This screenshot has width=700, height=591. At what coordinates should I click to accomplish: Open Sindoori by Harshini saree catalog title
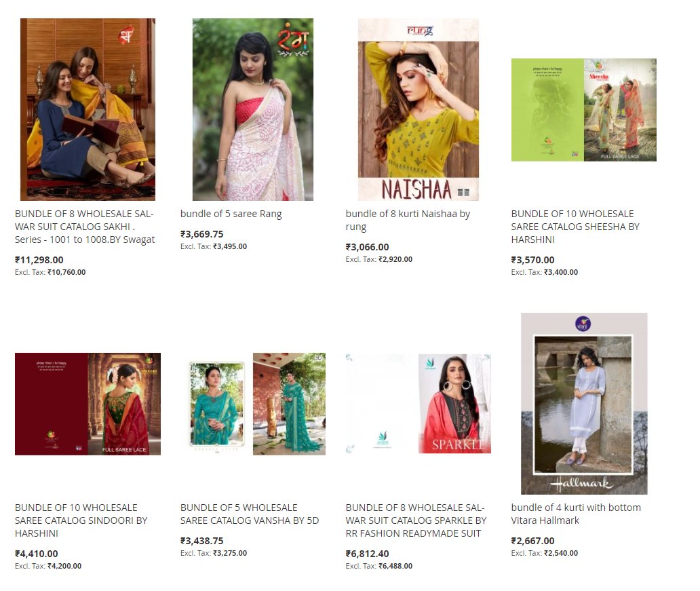click(x=81, y=520)
